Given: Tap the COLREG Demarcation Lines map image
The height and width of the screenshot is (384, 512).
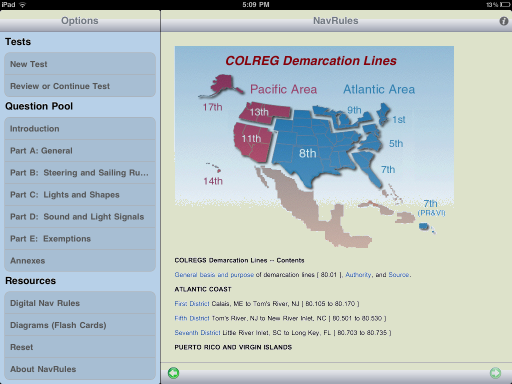Looking at the screenshot, I should (x=314, y=147).
